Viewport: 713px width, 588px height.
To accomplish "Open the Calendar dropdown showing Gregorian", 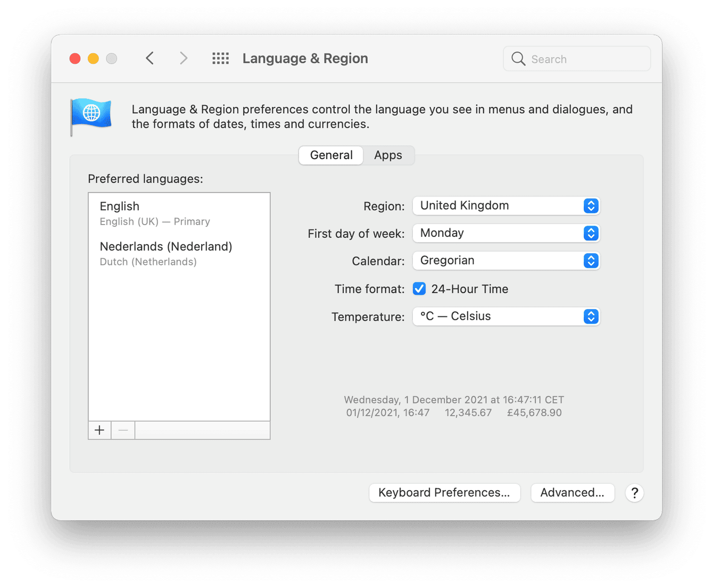I will click(x=505, y=261).
